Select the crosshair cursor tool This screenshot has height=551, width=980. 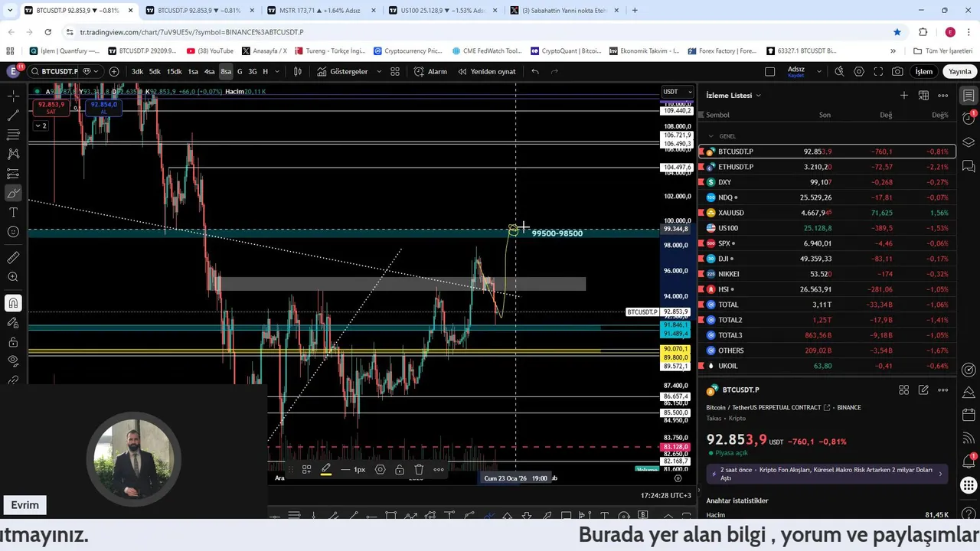point(13,96)
